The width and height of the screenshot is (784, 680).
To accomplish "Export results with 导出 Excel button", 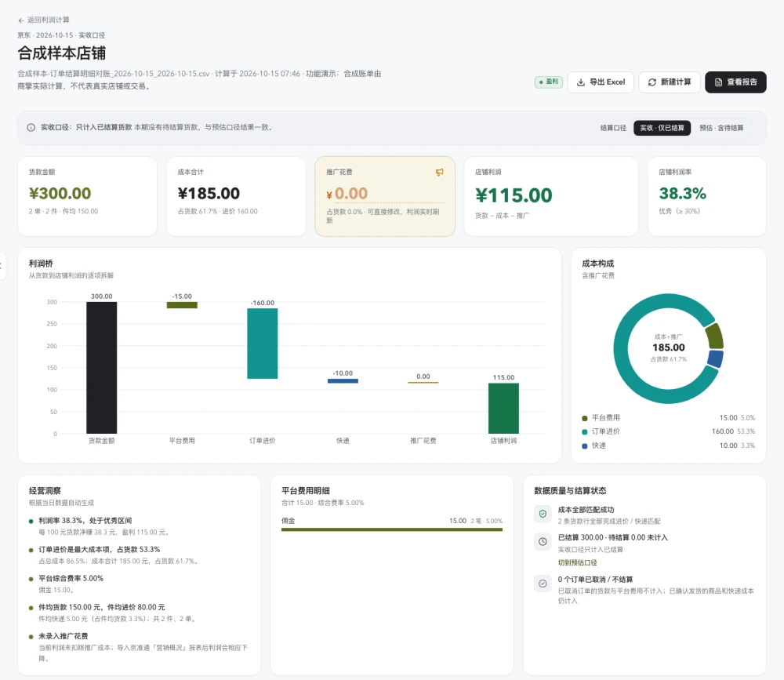I will click(601, 82).
